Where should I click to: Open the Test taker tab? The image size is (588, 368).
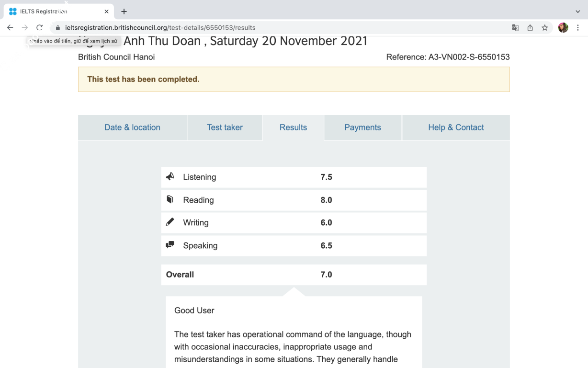225,127
